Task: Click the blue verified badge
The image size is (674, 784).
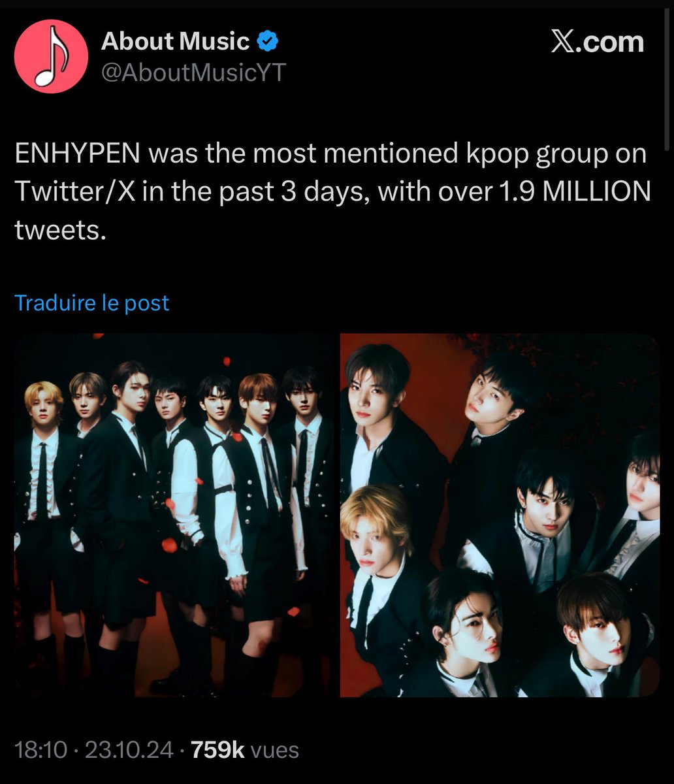Action: point(268,42)
